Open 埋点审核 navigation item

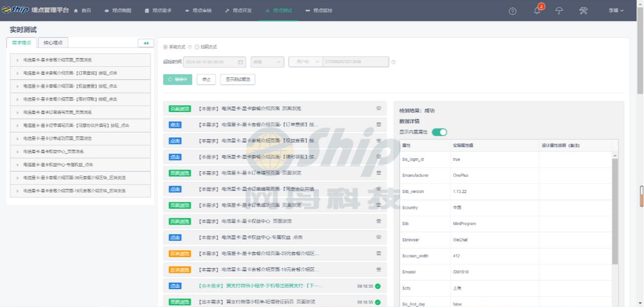(199, 11)
